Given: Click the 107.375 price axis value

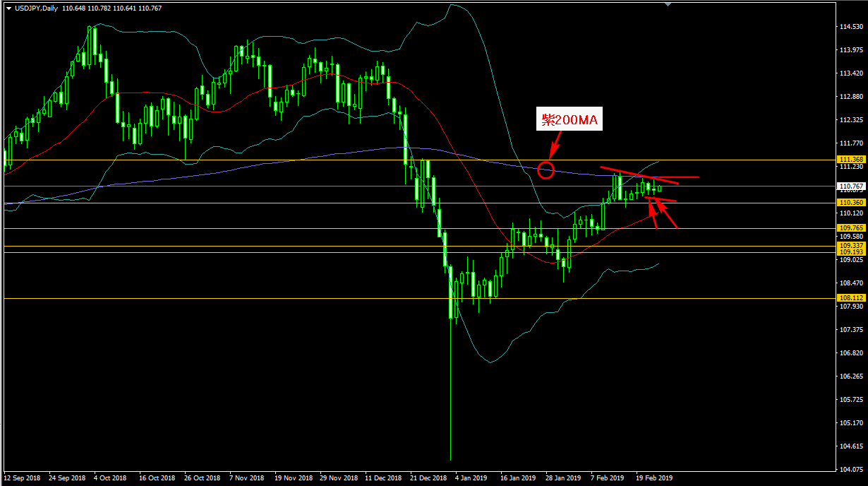Looking at the screenshot, I should (x=851, y=330).
